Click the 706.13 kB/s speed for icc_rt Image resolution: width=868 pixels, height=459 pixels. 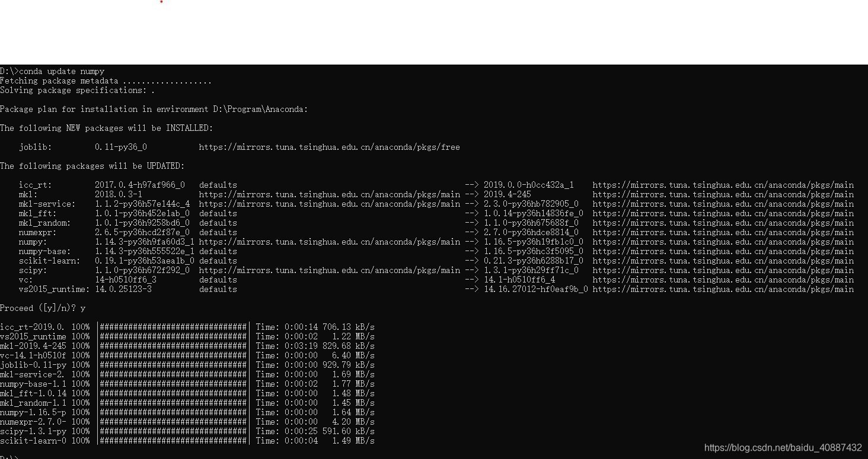[x=349, y=327]
